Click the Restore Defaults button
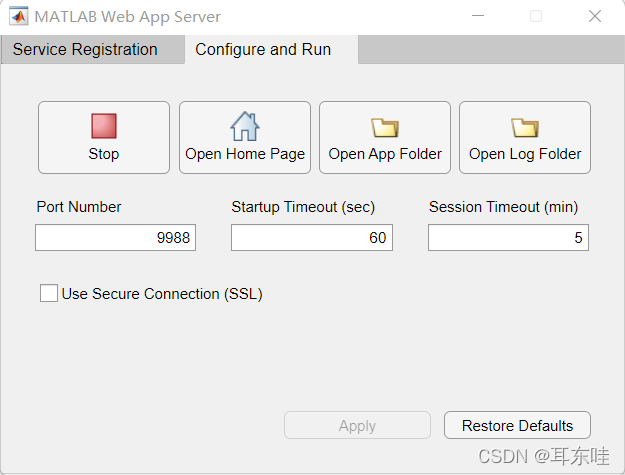 tap(517, 425)
